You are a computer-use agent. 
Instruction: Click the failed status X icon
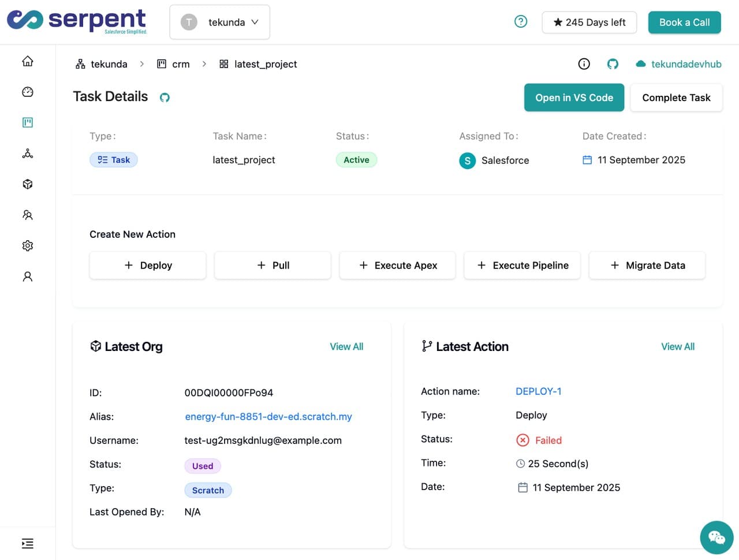click(522, 440)
